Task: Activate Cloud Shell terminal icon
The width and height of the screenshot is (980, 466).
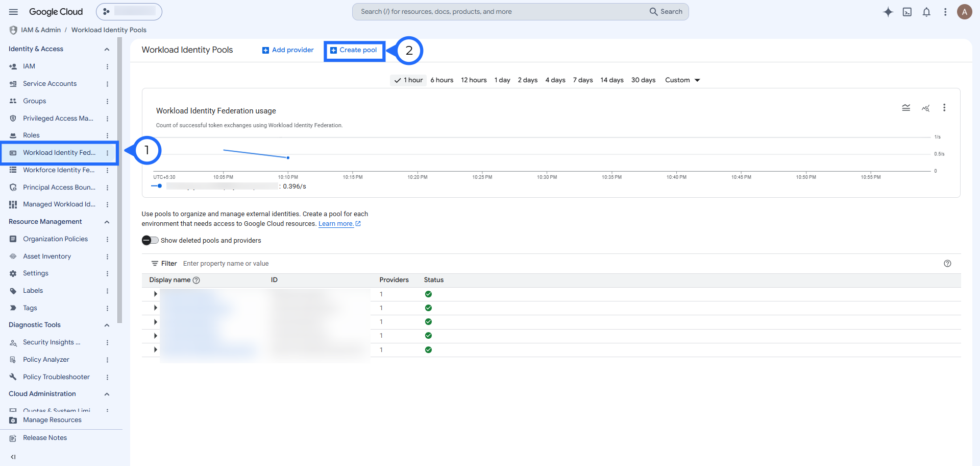Action: pyautogui.click(x=907, y=12)
